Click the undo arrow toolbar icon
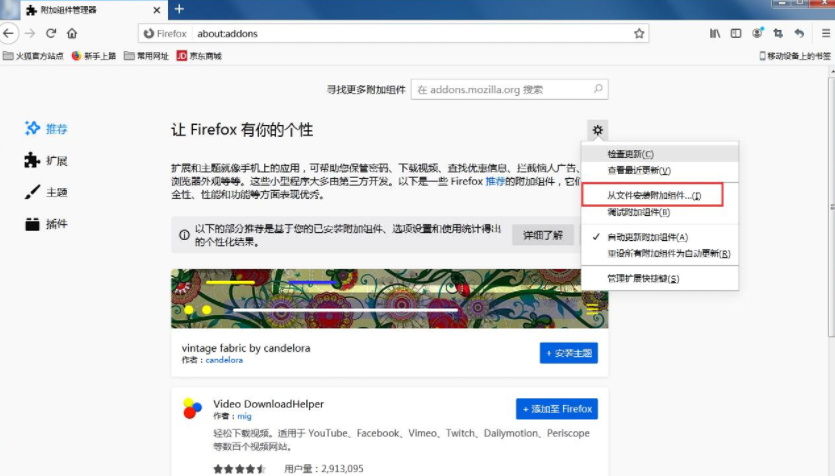This screenshot has width=835, height=476. point(799,33)
